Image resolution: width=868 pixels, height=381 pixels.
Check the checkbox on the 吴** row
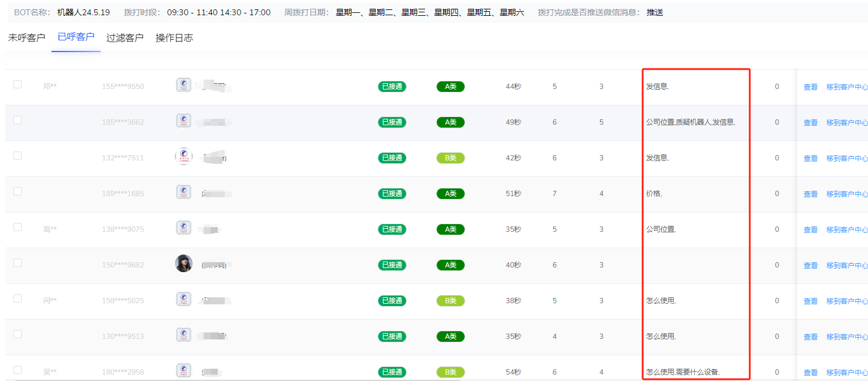click(x=17, y=369)
